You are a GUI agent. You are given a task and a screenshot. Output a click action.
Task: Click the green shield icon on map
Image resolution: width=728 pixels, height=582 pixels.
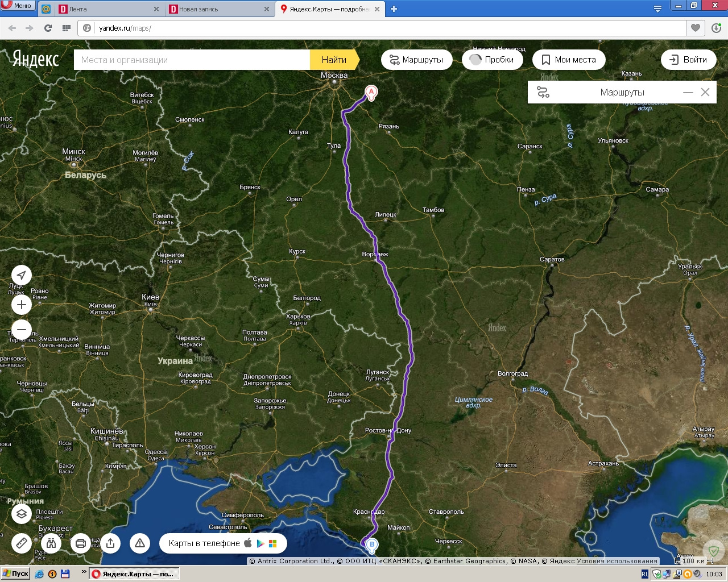tap(714, 551)
